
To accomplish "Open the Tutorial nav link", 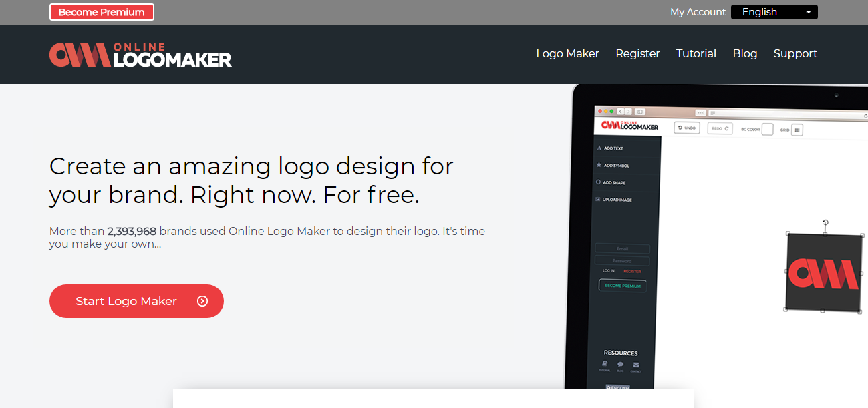I will point(696,53).
